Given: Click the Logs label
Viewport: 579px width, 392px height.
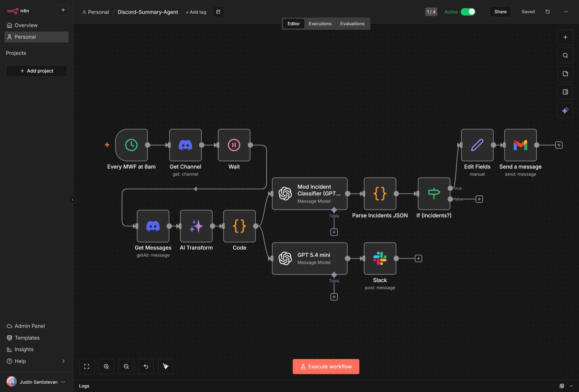Looking at the screenshot, I should click(84, 386).
